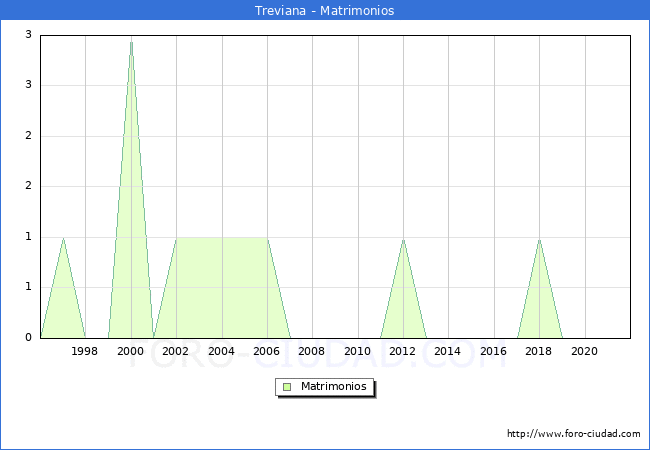Click the 2006 x-axis label
This screenshot has width=650, height=450.
[x=267, y=351]
